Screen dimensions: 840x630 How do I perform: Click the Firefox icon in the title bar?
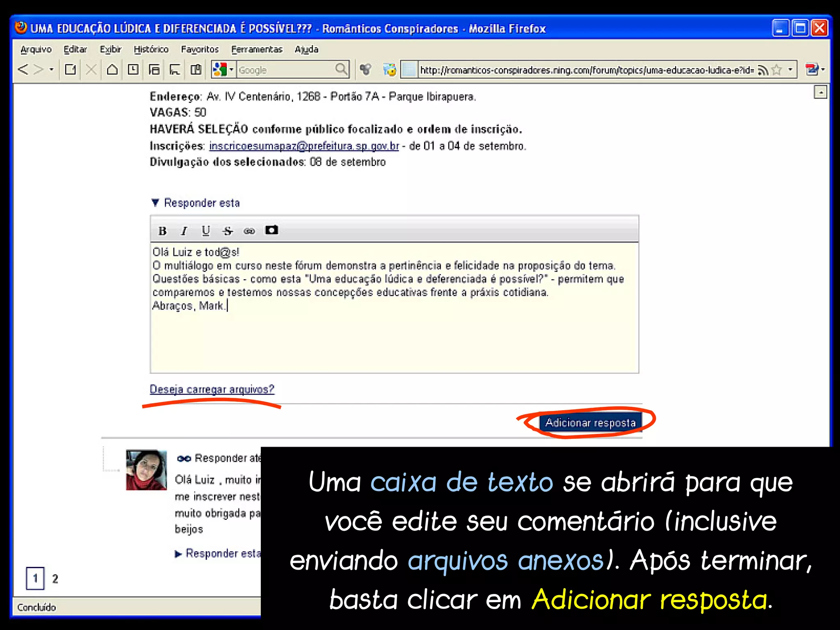tap(21, 27)
